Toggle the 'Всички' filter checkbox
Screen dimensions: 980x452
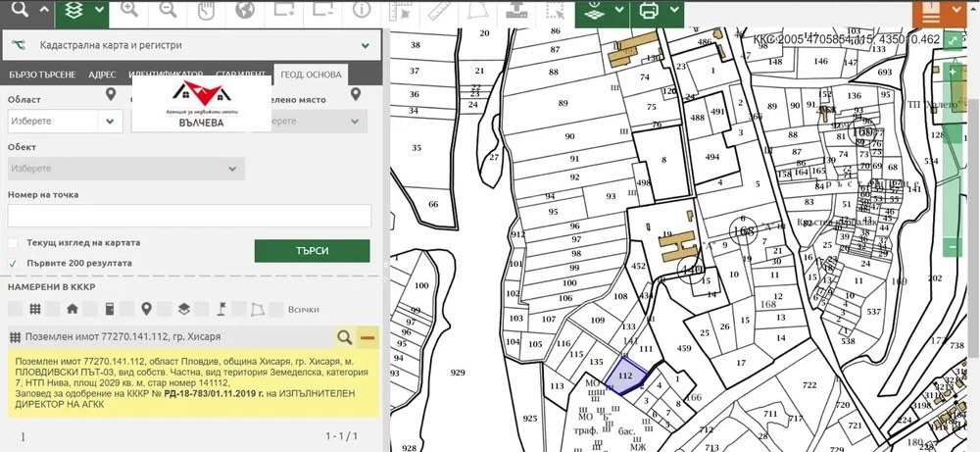[x=277, y=310]
